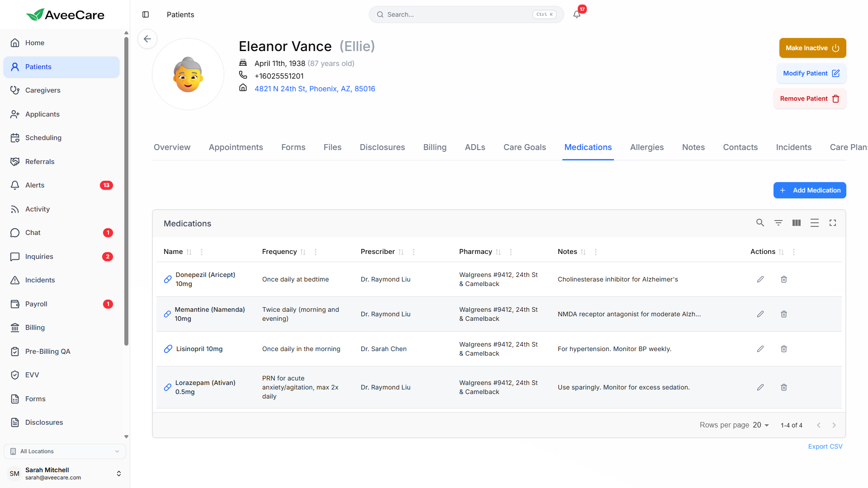The height and width of the screenshot is (488, 868).
Task: Toggle the sidebar collapse icon
Action: click(146, 14)
